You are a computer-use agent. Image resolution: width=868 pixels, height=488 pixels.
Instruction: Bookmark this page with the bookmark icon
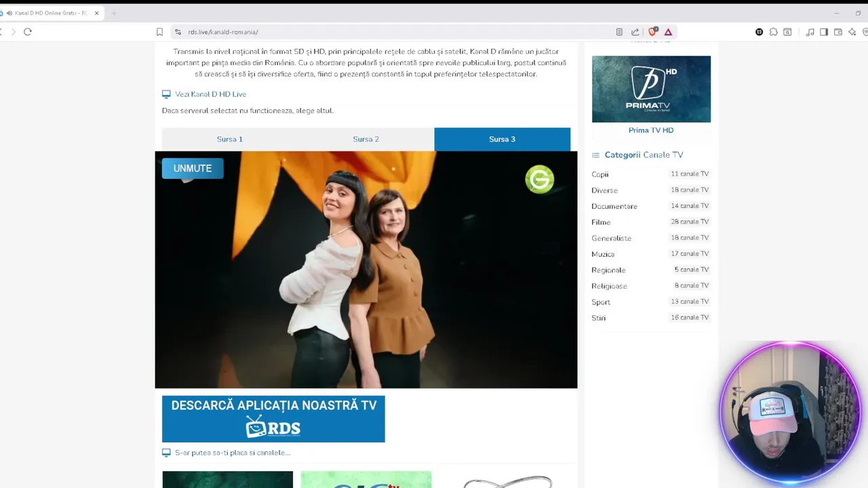point(159,32)
